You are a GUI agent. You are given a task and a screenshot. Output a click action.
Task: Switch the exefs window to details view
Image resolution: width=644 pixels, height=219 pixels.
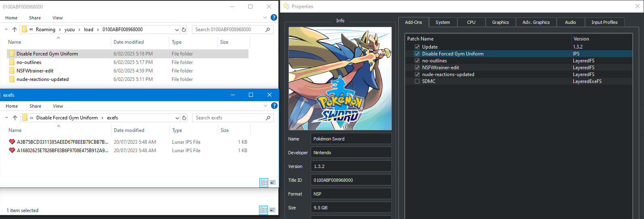[x=264, y=183]
